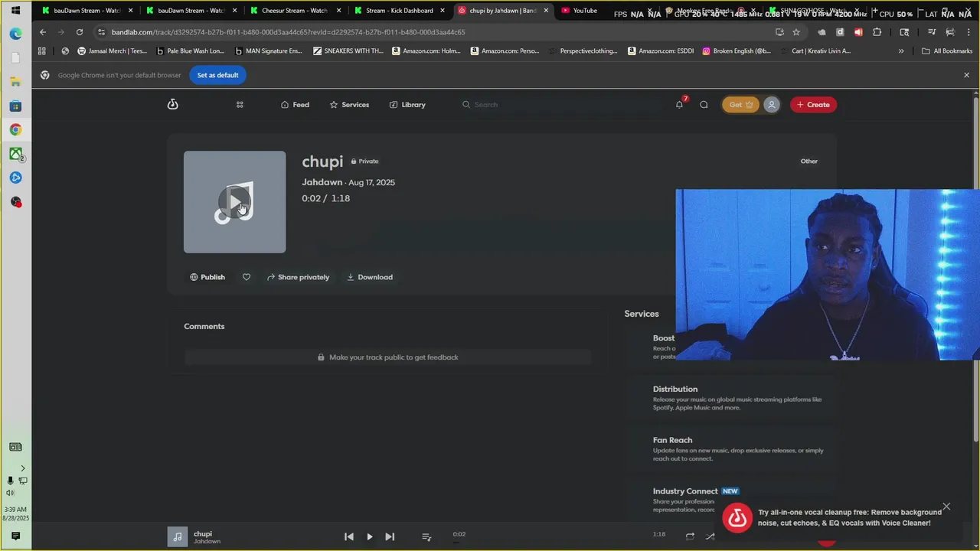Click the Other genre label

pyautogui.click(x=809, y=161)
